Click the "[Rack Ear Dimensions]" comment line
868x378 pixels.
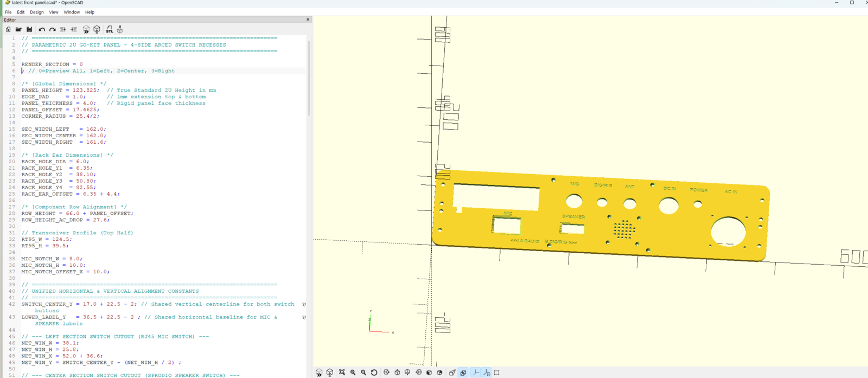(67, 155)
